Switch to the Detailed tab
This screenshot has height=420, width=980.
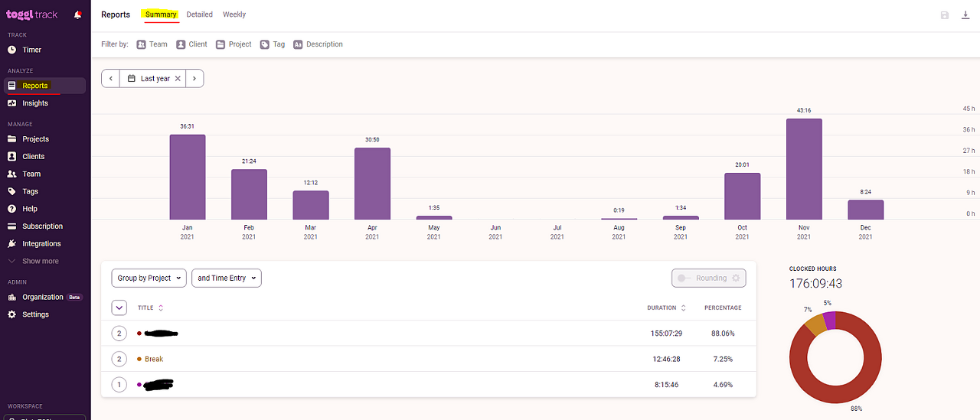[x=200, y=15]
